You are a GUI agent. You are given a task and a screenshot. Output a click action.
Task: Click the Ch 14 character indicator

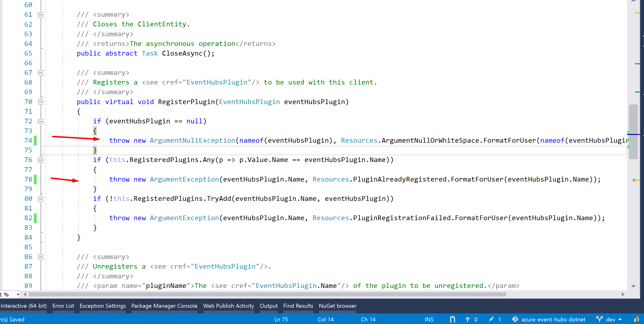pyautogui.click(x=368, y=320)
